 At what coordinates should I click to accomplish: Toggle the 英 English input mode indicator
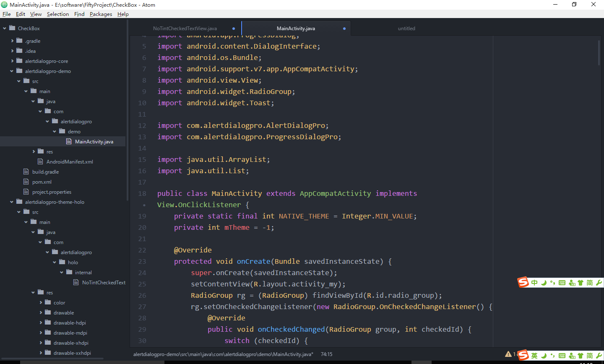(x=534, y=356)
